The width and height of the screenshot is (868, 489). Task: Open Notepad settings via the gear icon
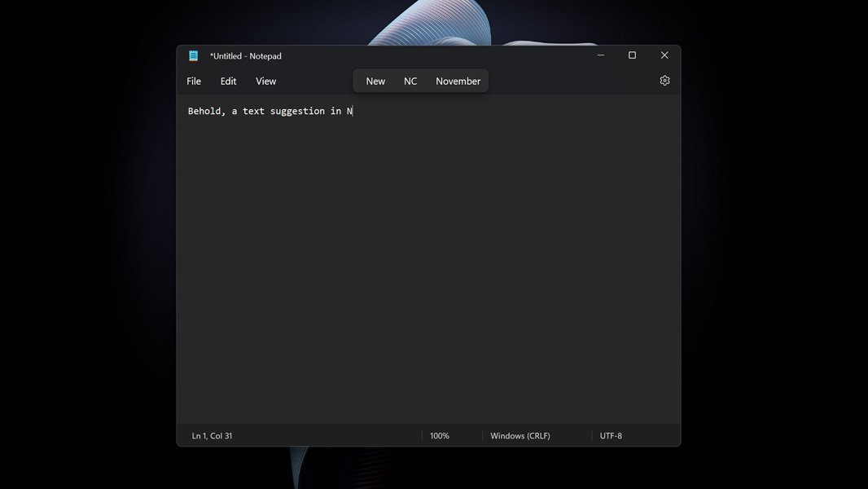[x=664, y=81]
